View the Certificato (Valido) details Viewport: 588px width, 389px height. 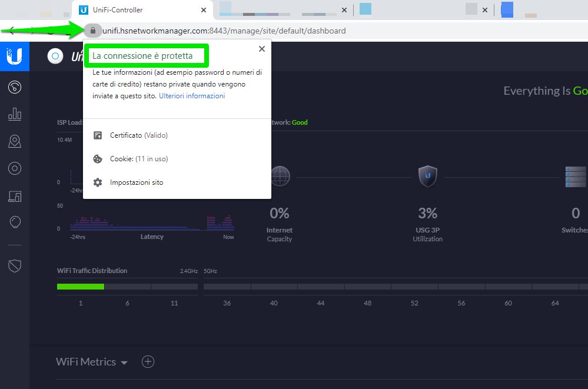pos(138,135)
